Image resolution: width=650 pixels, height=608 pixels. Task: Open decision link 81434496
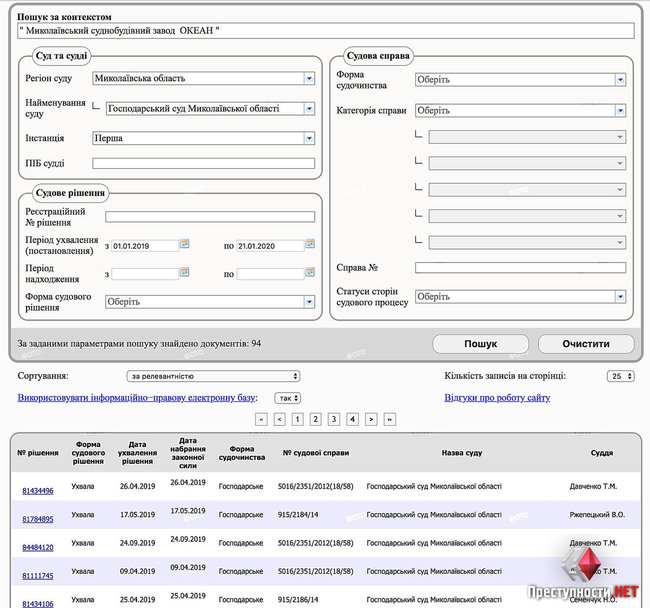[x=38, y=491]
